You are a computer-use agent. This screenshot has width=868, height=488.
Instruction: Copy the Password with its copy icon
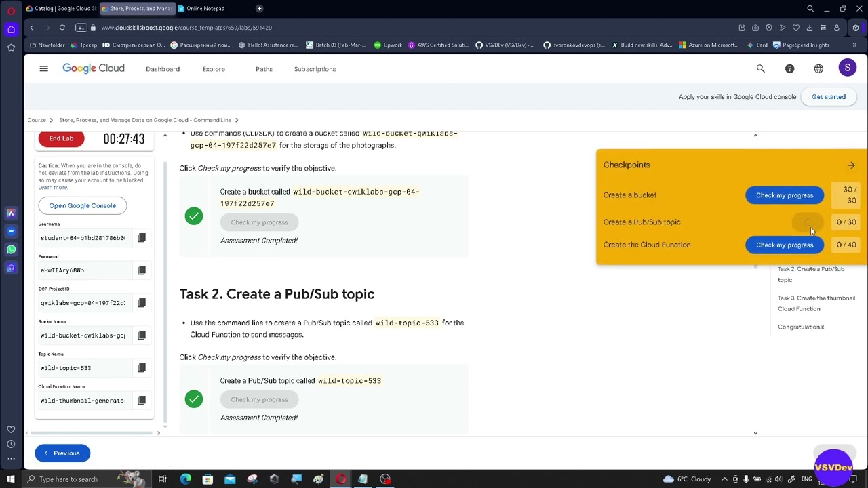pyautogui.click(x=142, y=270)
